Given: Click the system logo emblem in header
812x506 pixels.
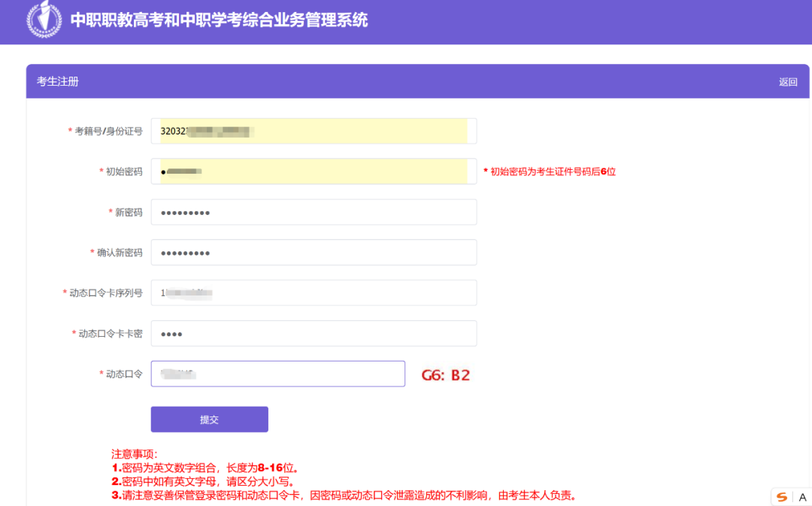Looking at the screenshot, I should (x=44, y=19).
